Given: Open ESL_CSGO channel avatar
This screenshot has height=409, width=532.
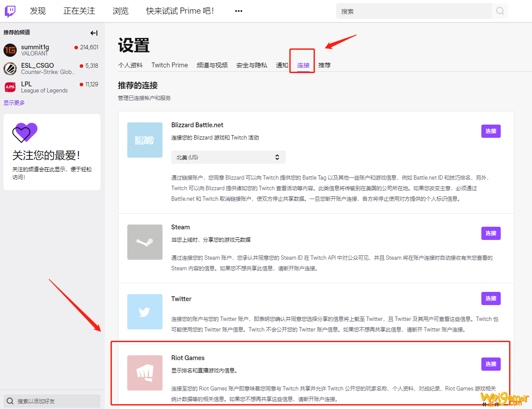Looking at the screenshot, I should (x=10, y=69).
